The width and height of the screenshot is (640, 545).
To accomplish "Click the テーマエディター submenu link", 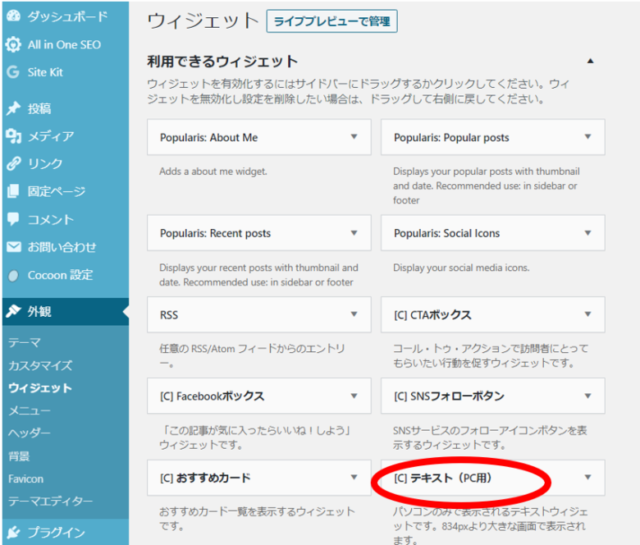I will 51,501.
